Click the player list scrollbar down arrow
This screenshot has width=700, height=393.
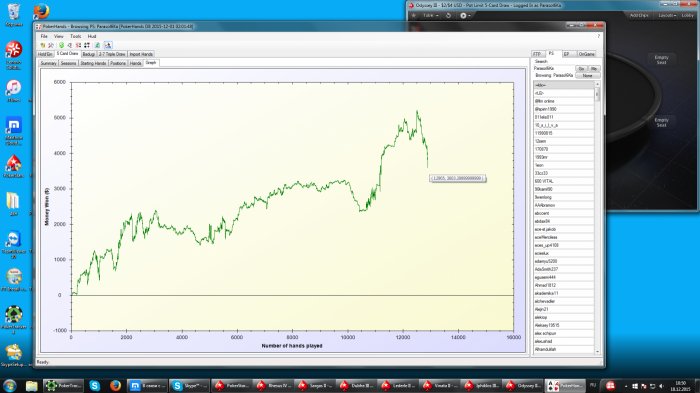pos(597,352)
